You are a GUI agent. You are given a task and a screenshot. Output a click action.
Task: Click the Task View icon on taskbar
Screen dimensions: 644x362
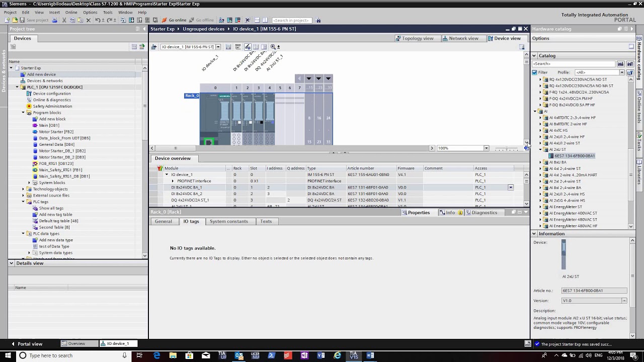tap(139, 355)
